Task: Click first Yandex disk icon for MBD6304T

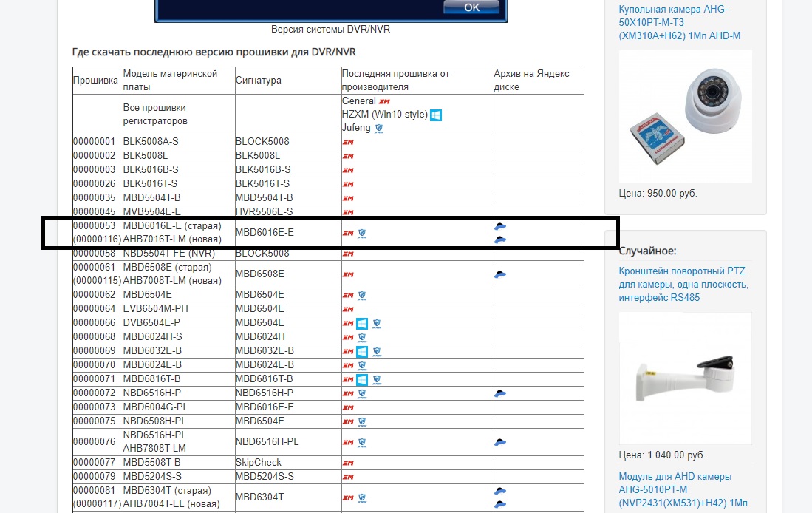Action: click(x=500, y=491)
